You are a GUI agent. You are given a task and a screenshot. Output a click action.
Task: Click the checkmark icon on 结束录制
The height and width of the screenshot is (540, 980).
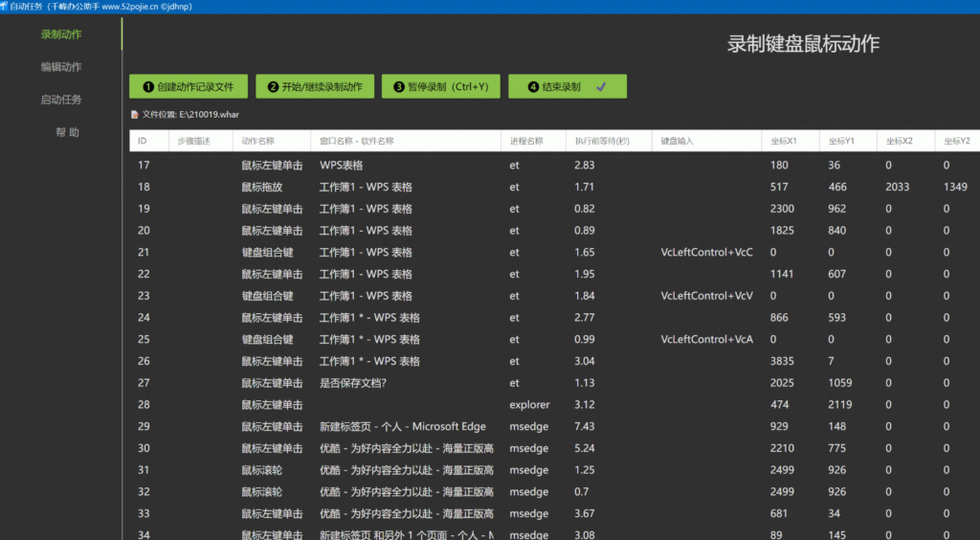(601, 86)
